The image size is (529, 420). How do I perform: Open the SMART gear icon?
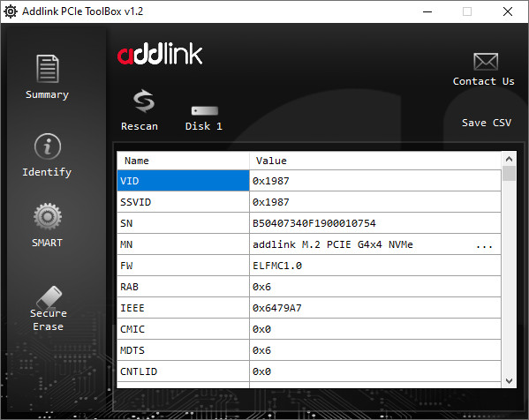[48, 216]
